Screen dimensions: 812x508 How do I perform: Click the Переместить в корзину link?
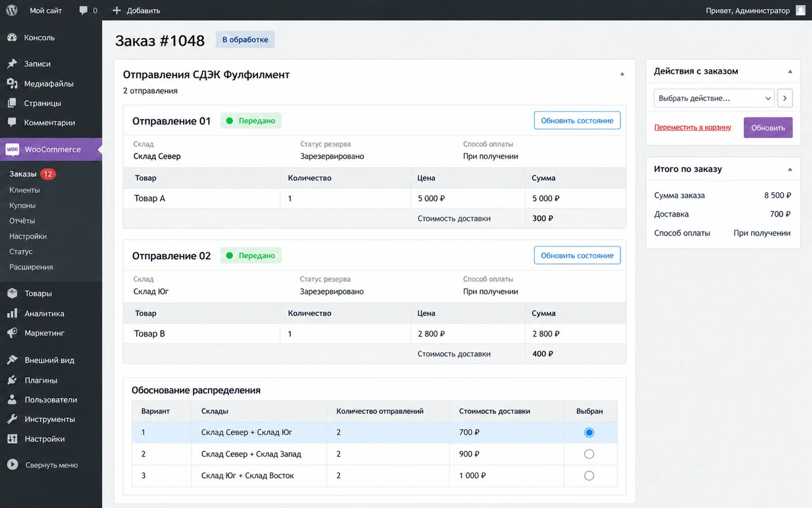693,128
